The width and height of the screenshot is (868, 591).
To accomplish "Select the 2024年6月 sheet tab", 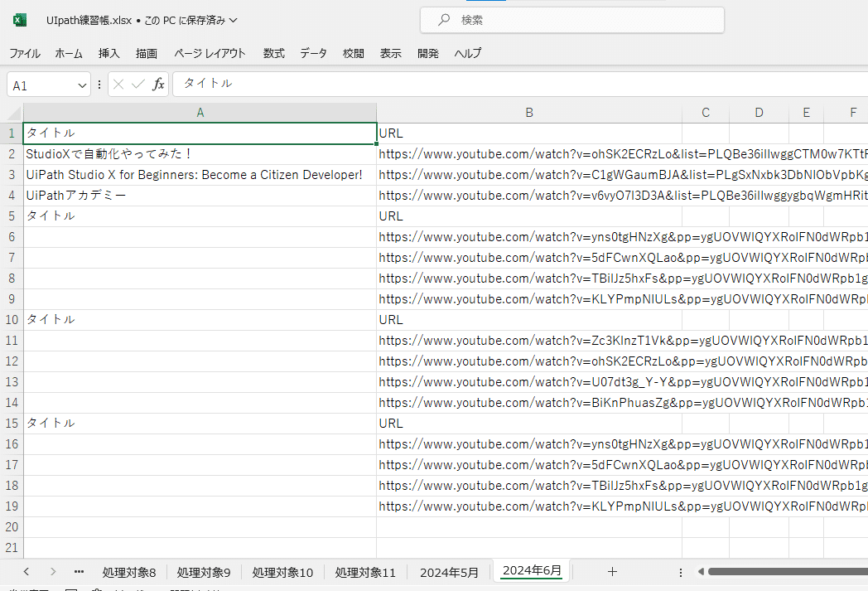I will coord(532,571).
